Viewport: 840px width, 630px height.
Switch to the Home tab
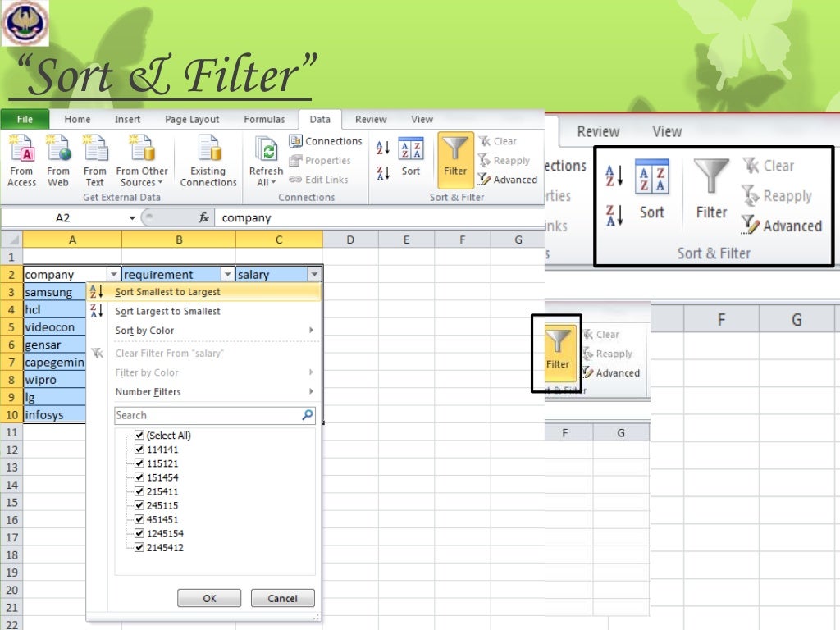pyautogui.click(x=77, y=119)
